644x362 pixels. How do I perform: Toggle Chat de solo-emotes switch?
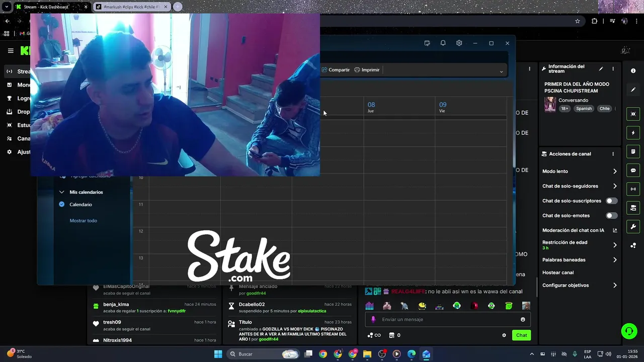pyautogui.click(x=611, y=216)
